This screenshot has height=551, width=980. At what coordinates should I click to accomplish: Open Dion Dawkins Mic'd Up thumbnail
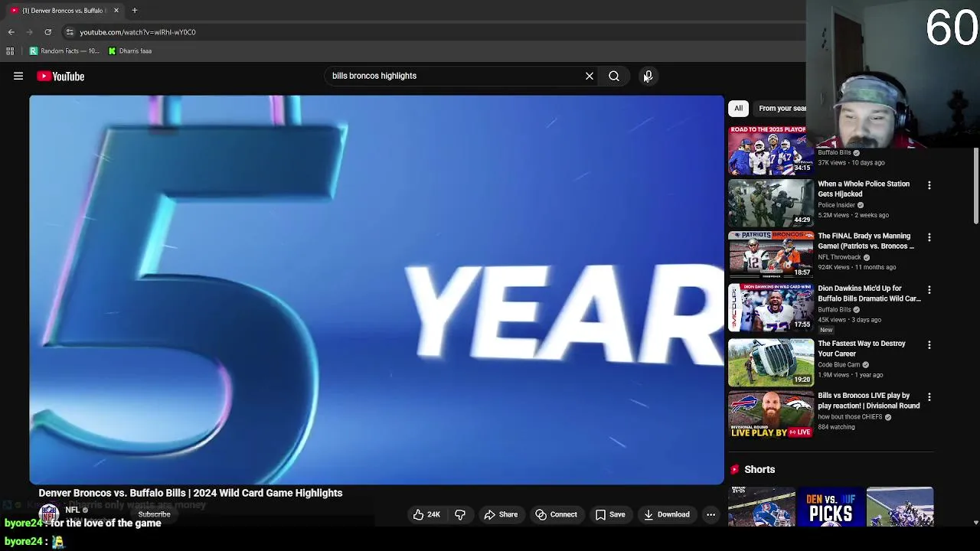coord(771,308)
